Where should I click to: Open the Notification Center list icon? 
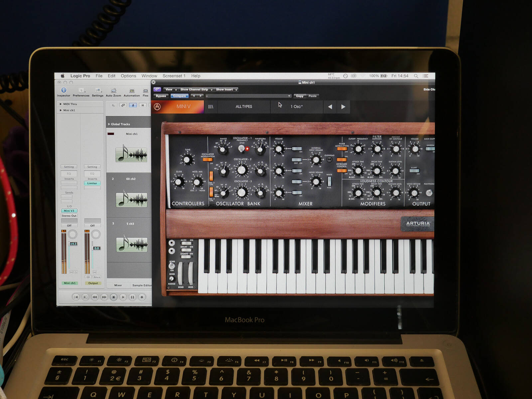coord(426,76)
